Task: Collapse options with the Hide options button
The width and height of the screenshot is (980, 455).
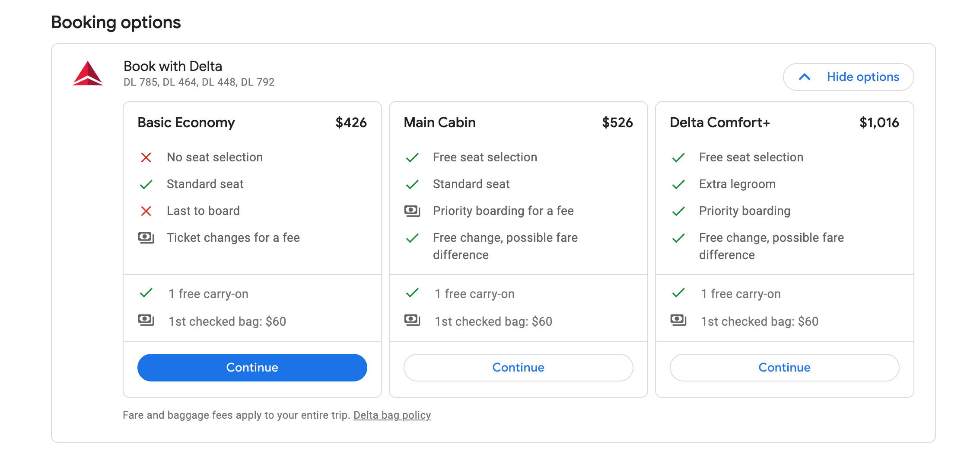Action: [x=848, y=77]
